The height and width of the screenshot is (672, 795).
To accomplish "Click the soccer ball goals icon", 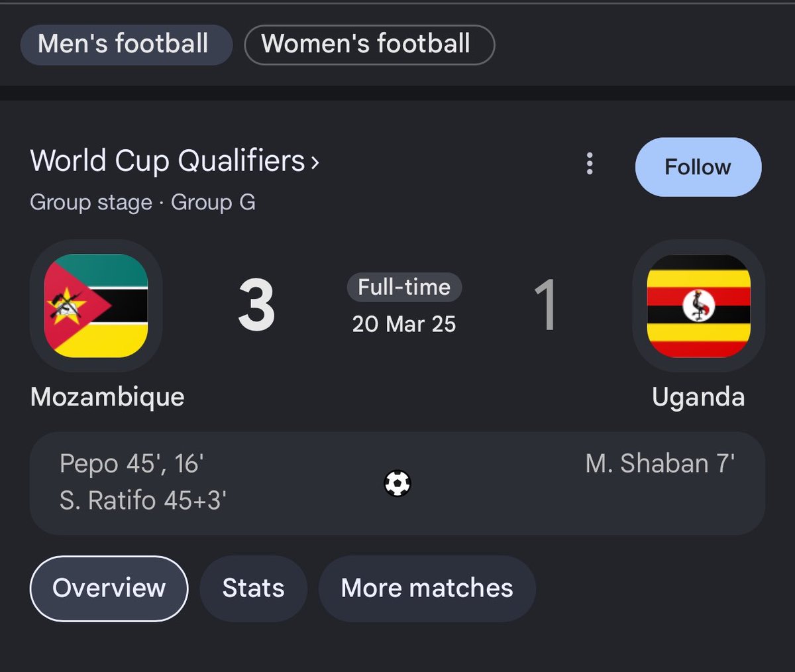I will 397,483.
